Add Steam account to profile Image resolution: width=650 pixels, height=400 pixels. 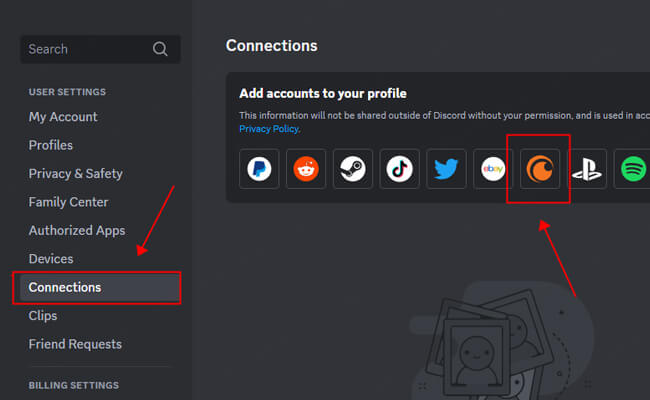pyautogui.click(x=353, y=169)
